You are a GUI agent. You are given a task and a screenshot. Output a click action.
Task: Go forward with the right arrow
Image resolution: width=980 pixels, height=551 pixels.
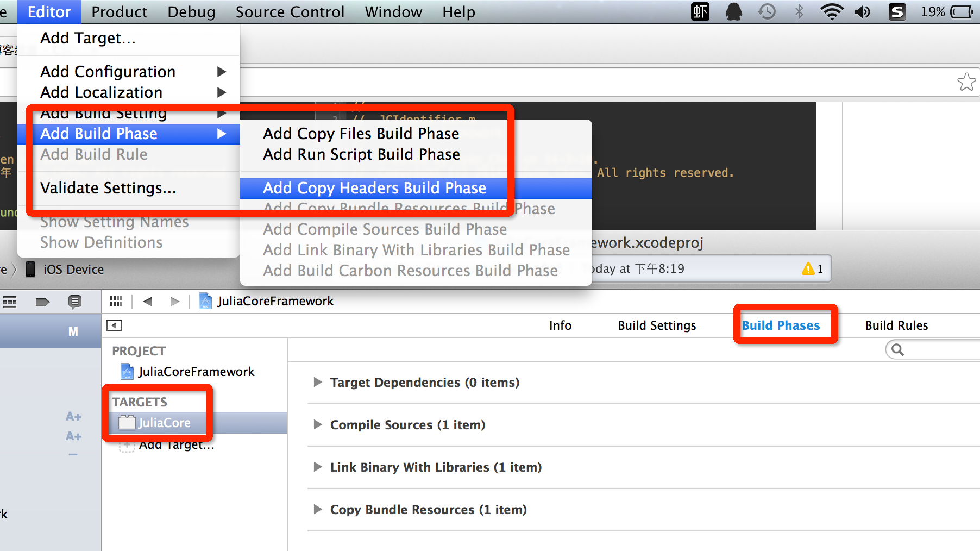pyautogui.click(x=174, y=301)
